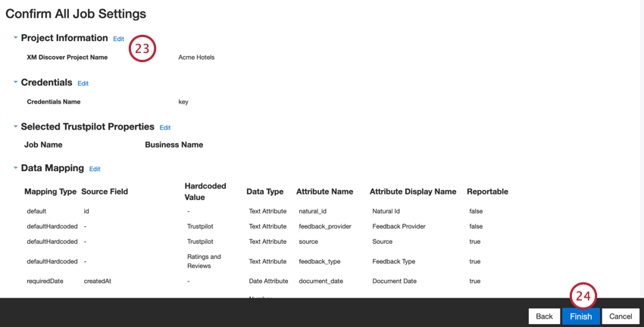
Task: Edit the Project Information settings
Action: [x=119, y=39]
